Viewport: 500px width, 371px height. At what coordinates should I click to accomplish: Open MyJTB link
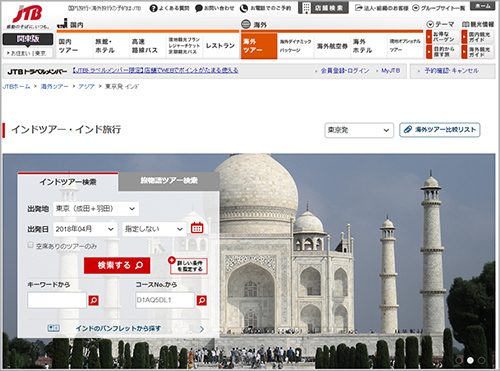pyautogui.click(x=390, y=71)
